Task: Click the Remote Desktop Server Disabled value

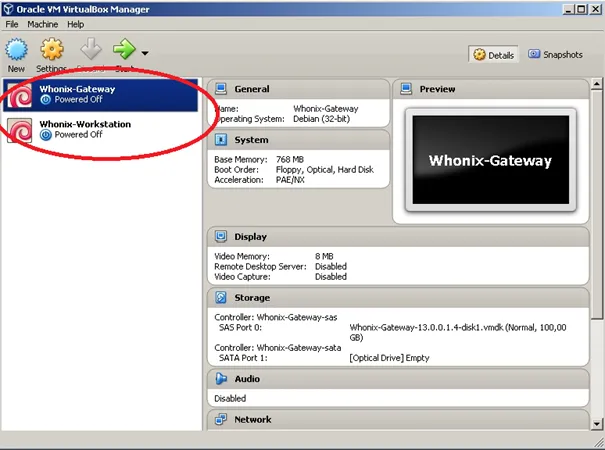Action: (x=331, y=267)
